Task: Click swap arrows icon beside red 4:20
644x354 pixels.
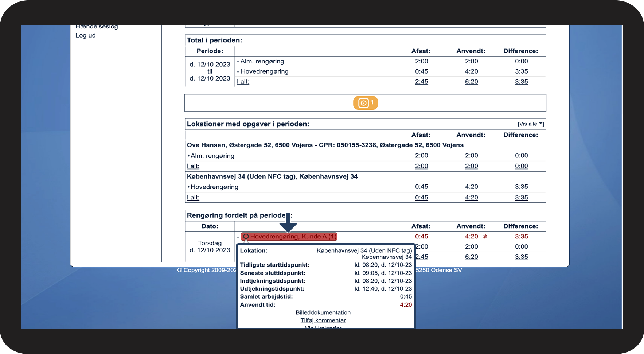Action: coord(485,237)
